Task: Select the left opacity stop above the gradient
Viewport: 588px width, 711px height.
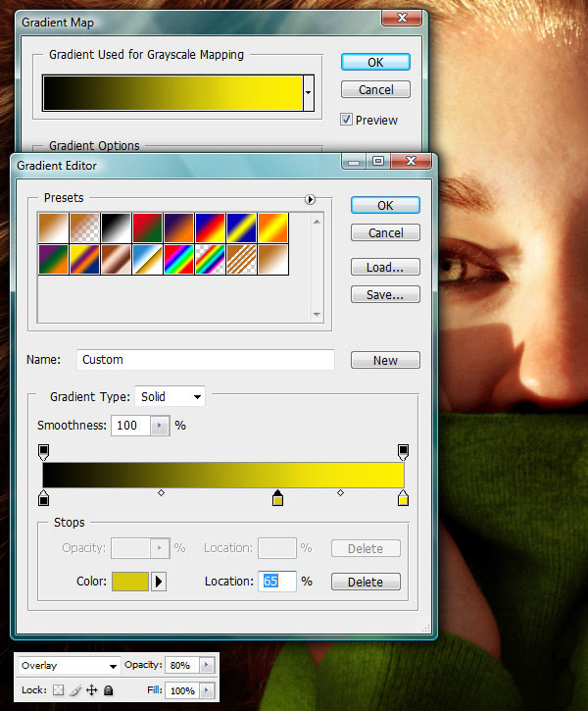Action: click(x=43, y=452)
